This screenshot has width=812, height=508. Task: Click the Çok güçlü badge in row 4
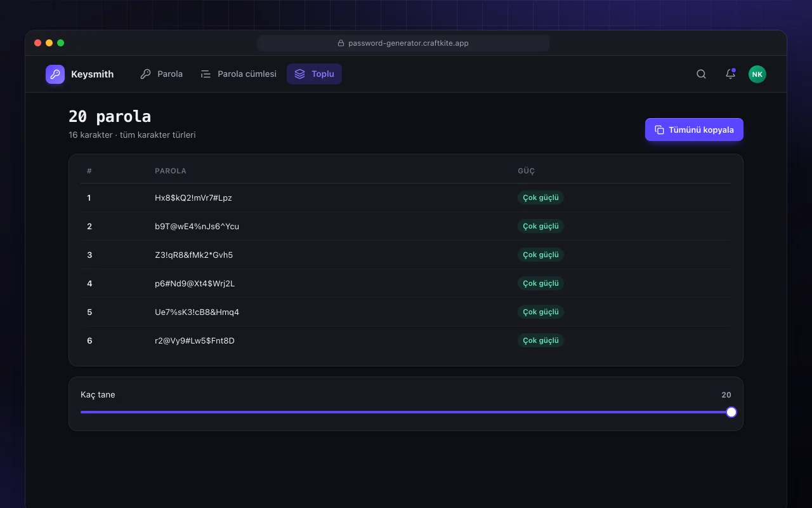click(x=540, y=283)
